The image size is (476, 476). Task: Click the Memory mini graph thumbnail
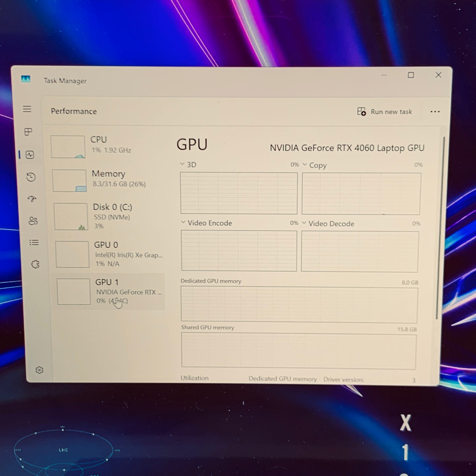(69, 181)
